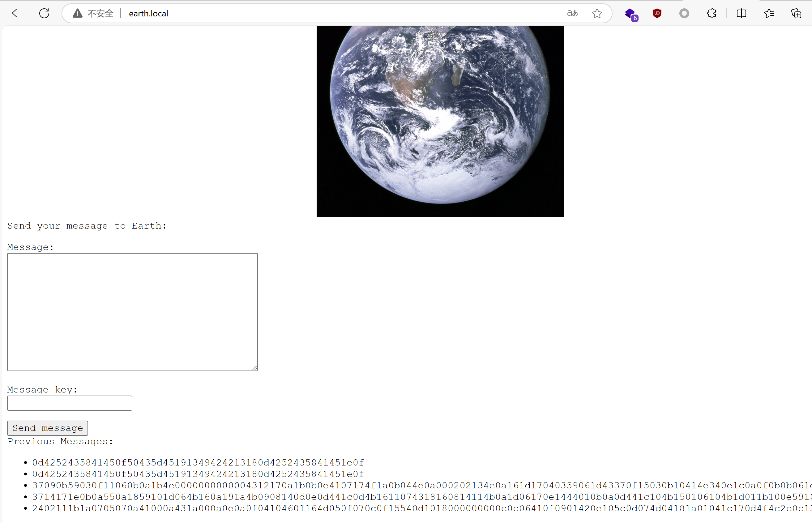Click the Earth photo image
The width and height of the screenshot is (812, 523).
(440, 121)
